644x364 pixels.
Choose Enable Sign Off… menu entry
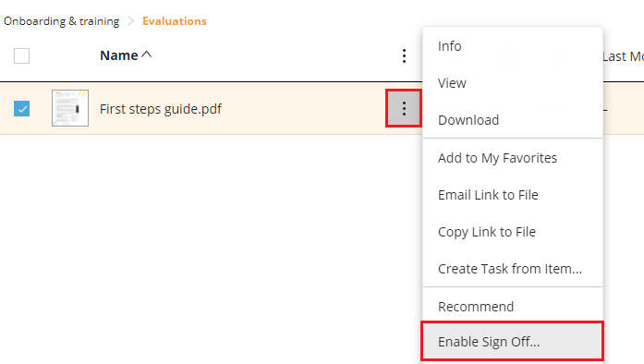coord(513,342)
